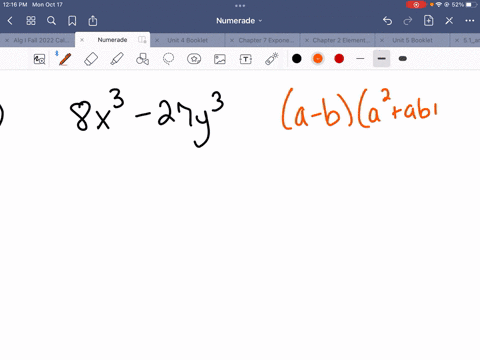Close the Unit 4 Booklet tab
The width and height of the screenshot is (480, 360).
pyautogui.click(x=157, y=40)
